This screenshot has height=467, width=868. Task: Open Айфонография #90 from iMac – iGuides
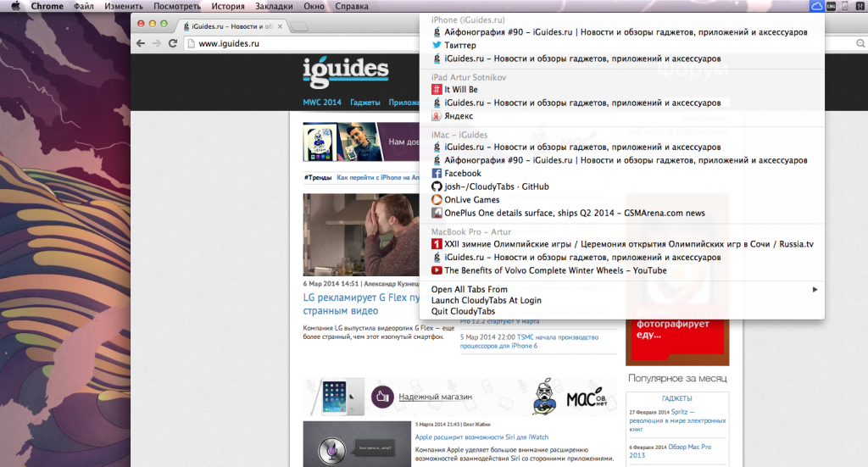[621, 160]
